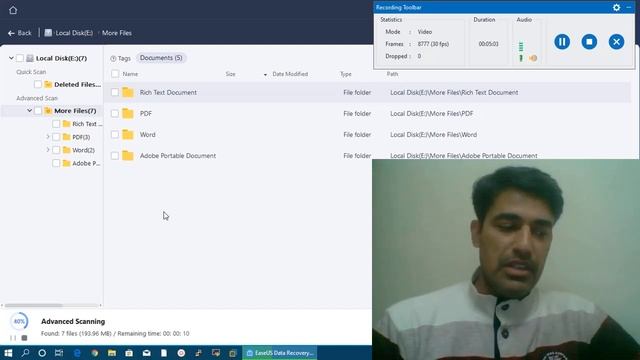The image size is (640, 360).
Task: Pause the advanced scan
Action: pyautogui.click(x=13, y=338)
